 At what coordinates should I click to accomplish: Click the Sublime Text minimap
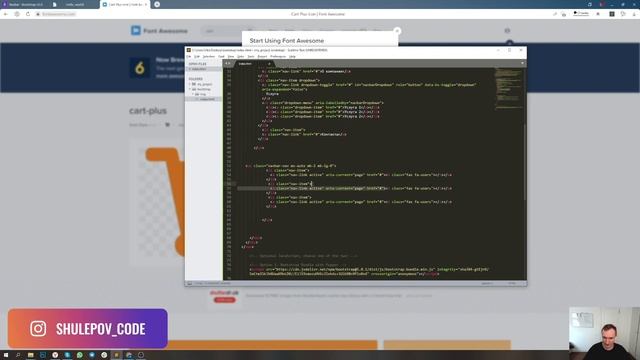(508, 89)
